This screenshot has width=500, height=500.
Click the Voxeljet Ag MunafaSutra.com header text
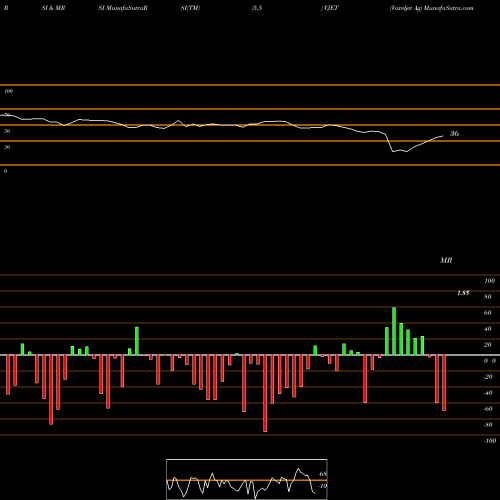(431, 8)
